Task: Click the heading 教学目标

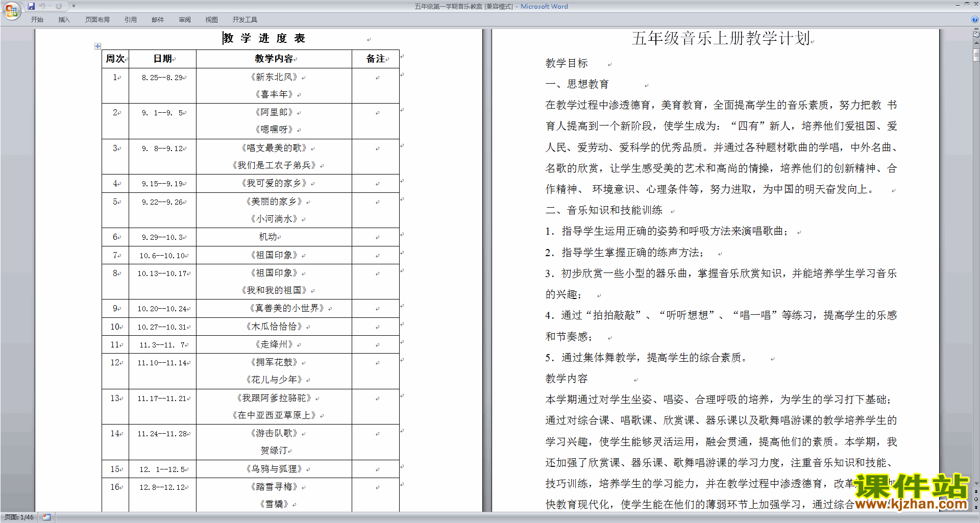Action: (567, 63)
